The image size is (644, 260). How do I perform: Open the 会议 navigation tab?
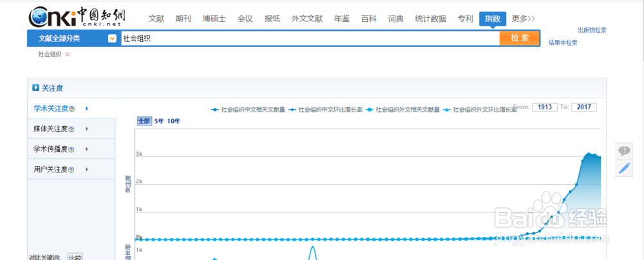(245, 19)
